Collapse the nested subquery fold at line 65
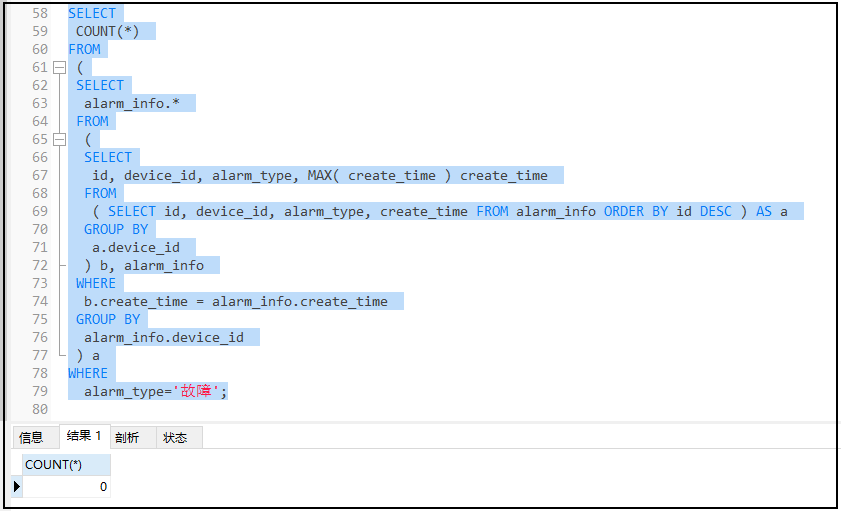The height and width of the screenshot is (511, 841). pyautogui.click(x=59, y=139)
